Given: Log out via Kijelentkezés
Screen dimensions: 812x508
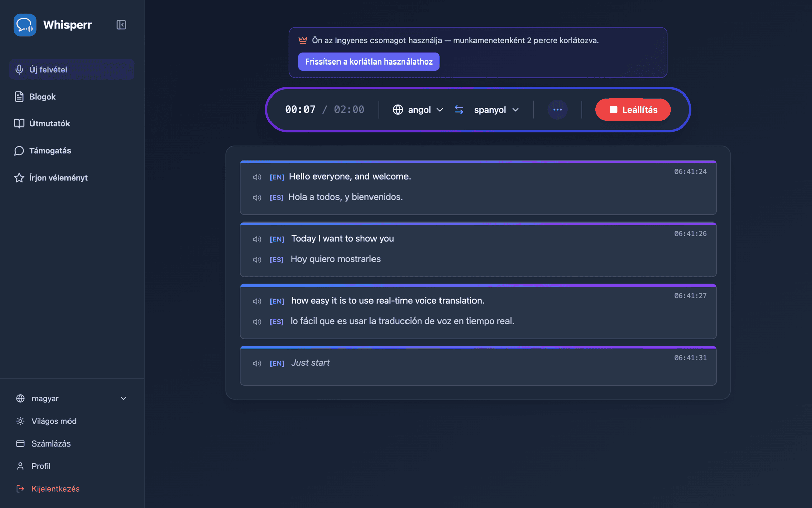Looking at the screenshot, I should tap(72, 489).
